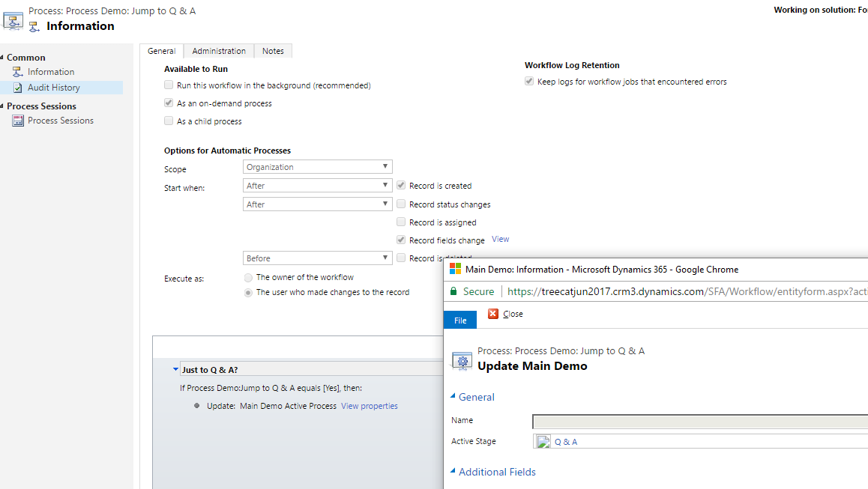Collapse the Process Sessions sidebar section
The image size is (868, 489).
pos(1,106)
